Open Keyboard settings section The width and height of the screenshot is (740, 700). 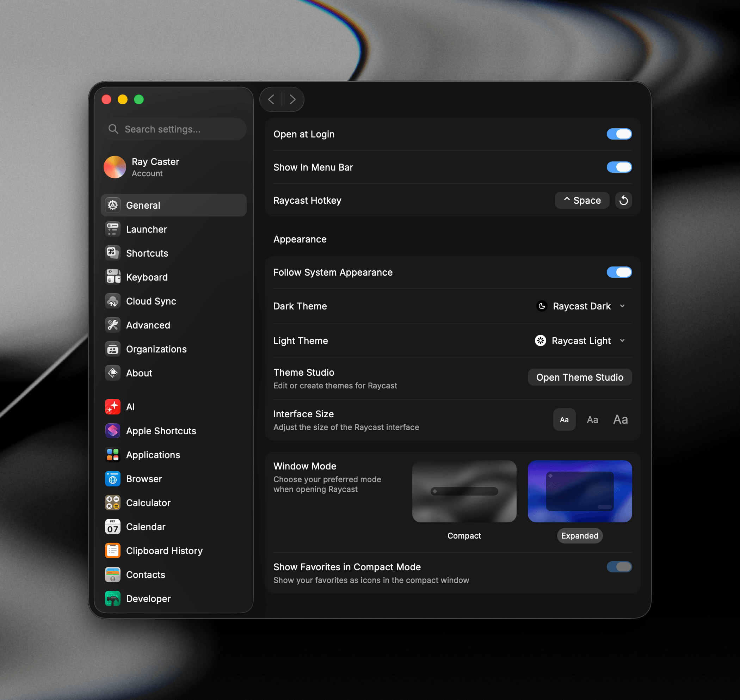173,277
